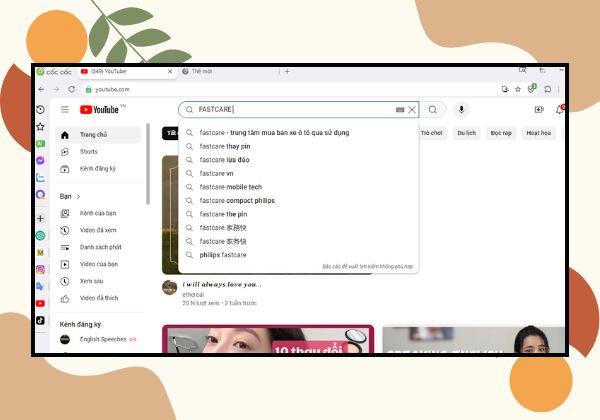The image size is (600, 420).
Task: Close the YouTube browser tab
Action: (170, 72)
